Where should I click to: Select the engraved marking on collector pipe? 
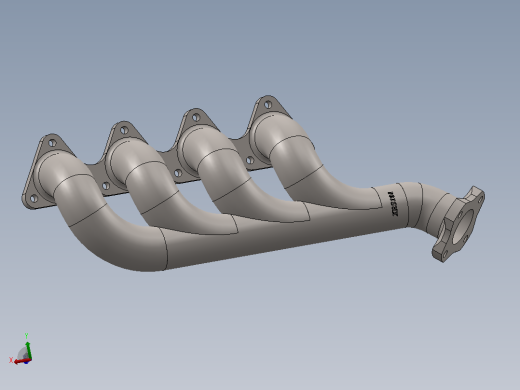[x=393, y=203]
